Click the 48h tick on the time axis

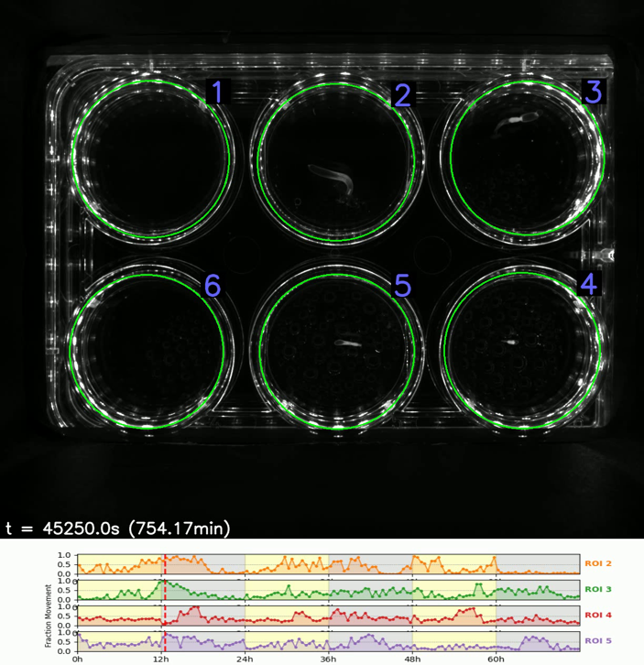(412, 660)
